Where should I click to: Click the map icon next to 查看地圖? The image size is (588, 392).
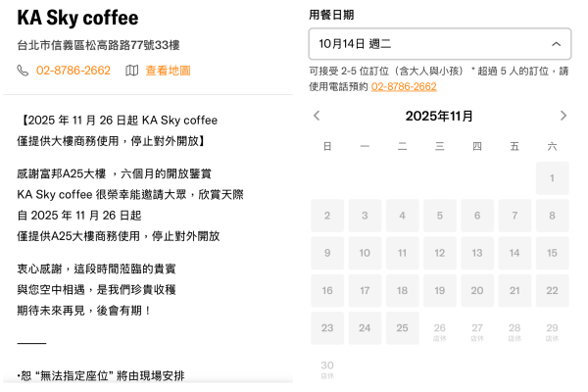131,71
